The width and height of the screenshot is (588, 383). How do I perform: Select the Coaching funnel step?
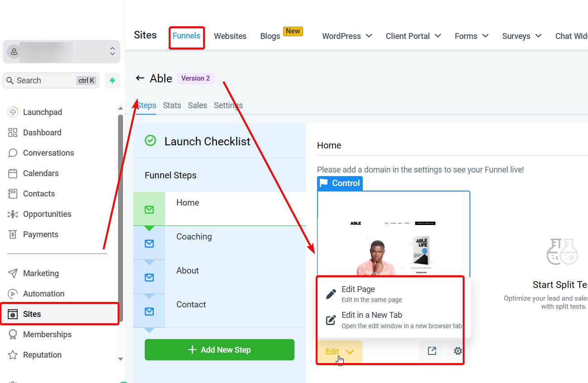(194, 237)
